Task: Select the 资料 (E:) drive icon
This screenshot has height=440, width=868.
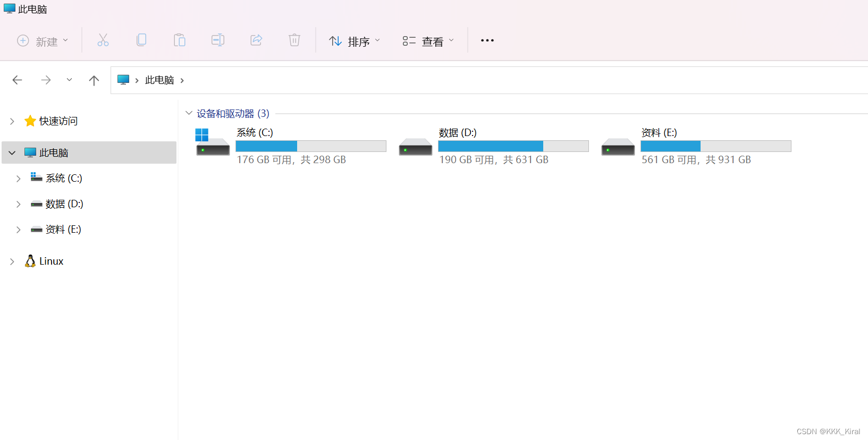Action: pyautogui.click(x=618, y=147)
